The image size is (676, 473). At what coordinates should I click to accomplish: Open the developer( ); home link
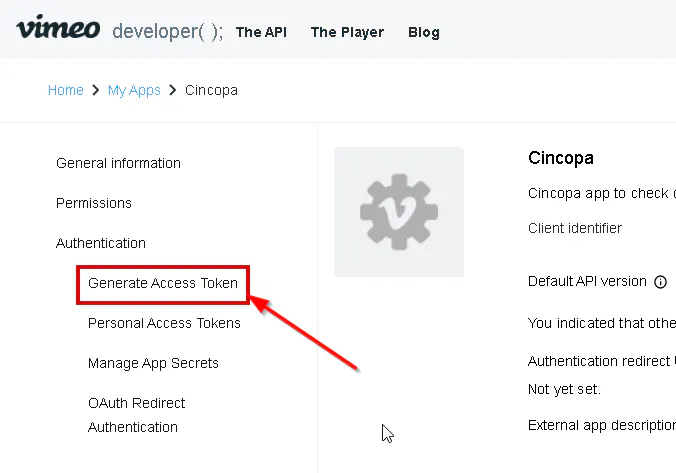[x=168, y=32]
